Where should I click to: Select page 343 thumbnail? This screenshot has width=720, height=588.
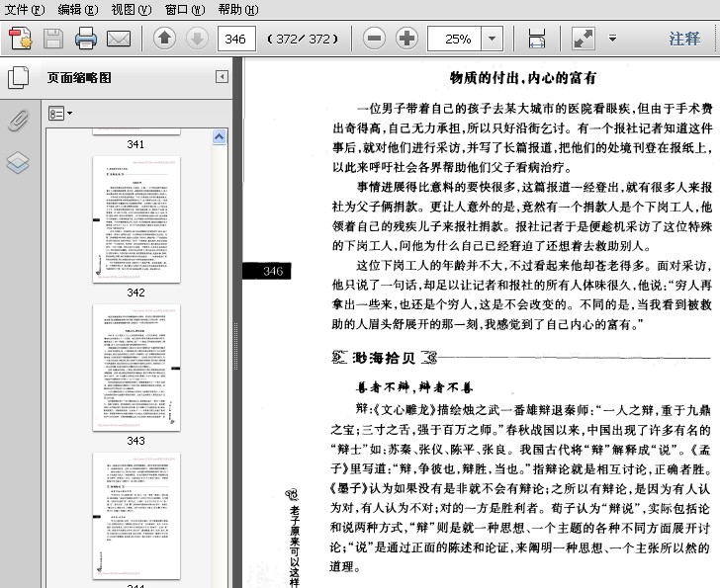tap(136, 368)
